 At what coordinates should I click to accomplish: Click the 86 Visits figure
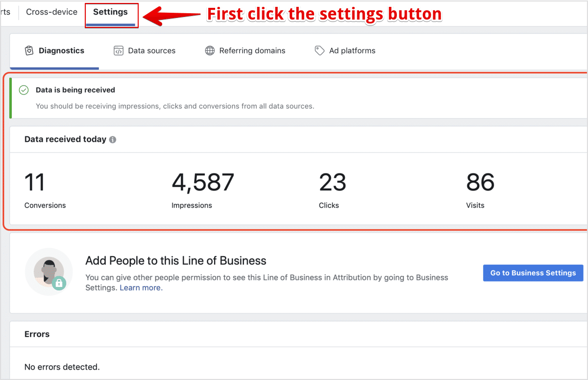(480, 182)
